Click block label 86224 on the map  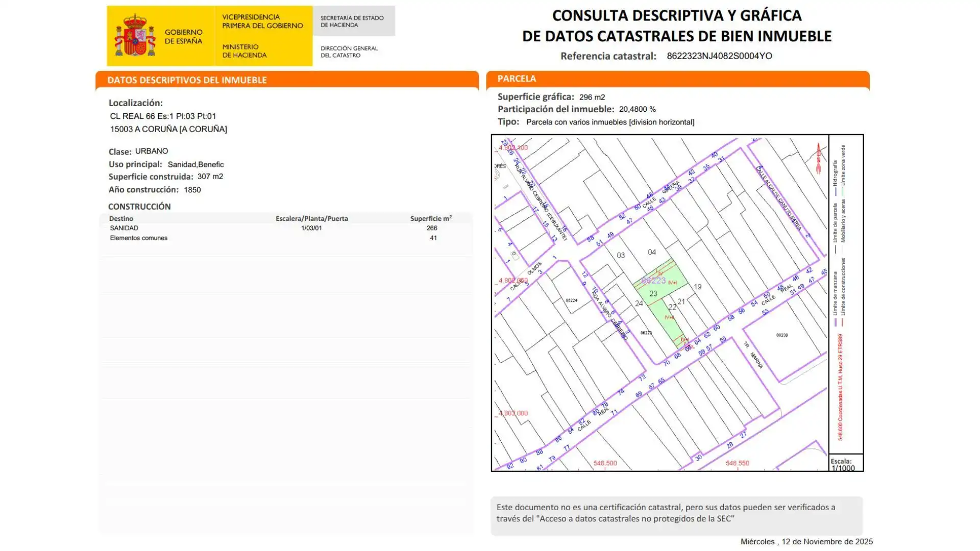(x=572, y=300)
